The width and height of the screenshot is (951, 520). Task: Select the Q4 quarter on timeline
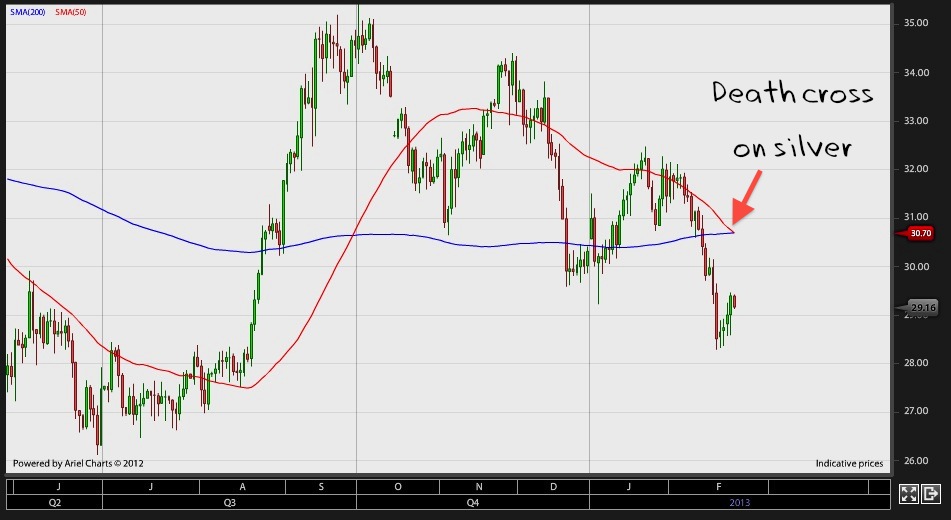pyautogui.click(x=472, y=502)
